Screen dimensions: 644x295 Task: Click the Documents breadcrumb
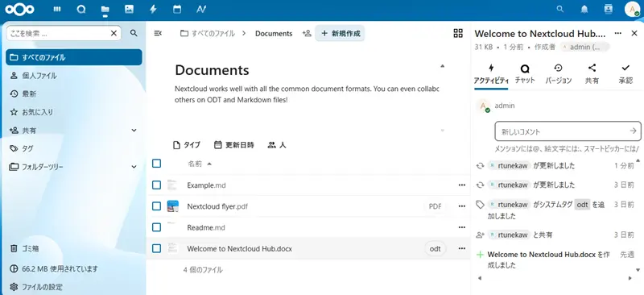[x=274, y=33]
